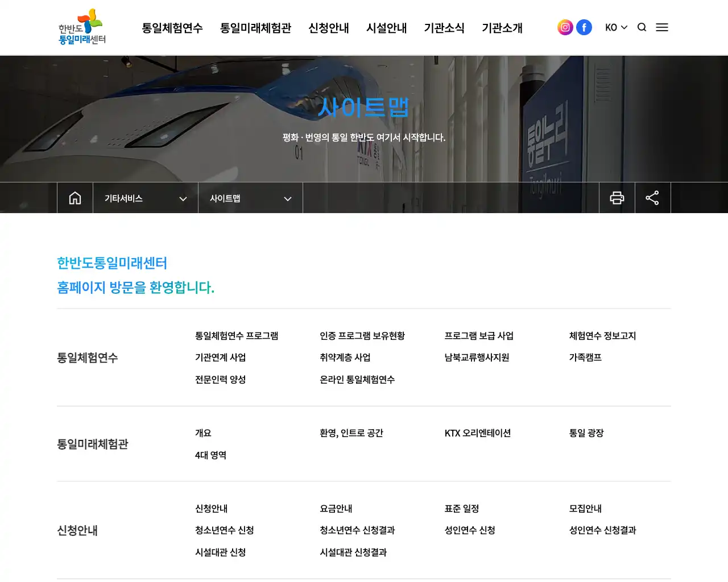The height and width of the screenshot is (582, 728).
Task: Open the hamburger menu icon
Action: (662, 27)
